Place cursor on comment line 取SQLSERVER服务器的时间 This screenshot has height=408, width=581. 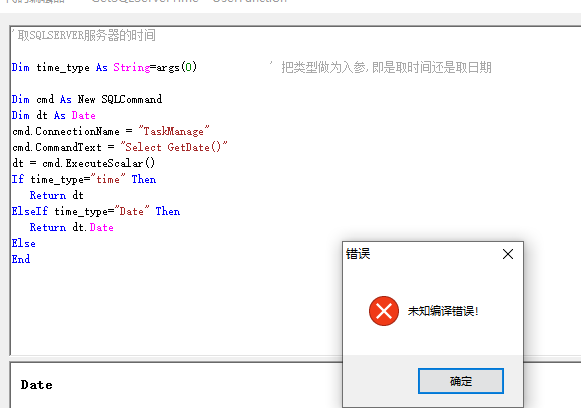coord(83,35)
